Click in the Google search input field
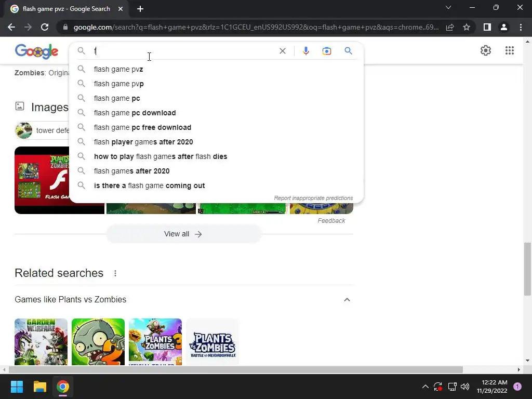The image size is (532, 399). pyautogui.click(x=185, y=51)
